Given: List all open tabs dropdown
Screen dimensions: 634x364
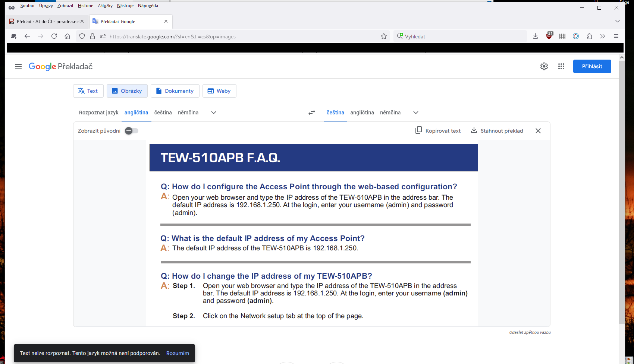Looking at the screenshot, I should [x=618, y=21].
